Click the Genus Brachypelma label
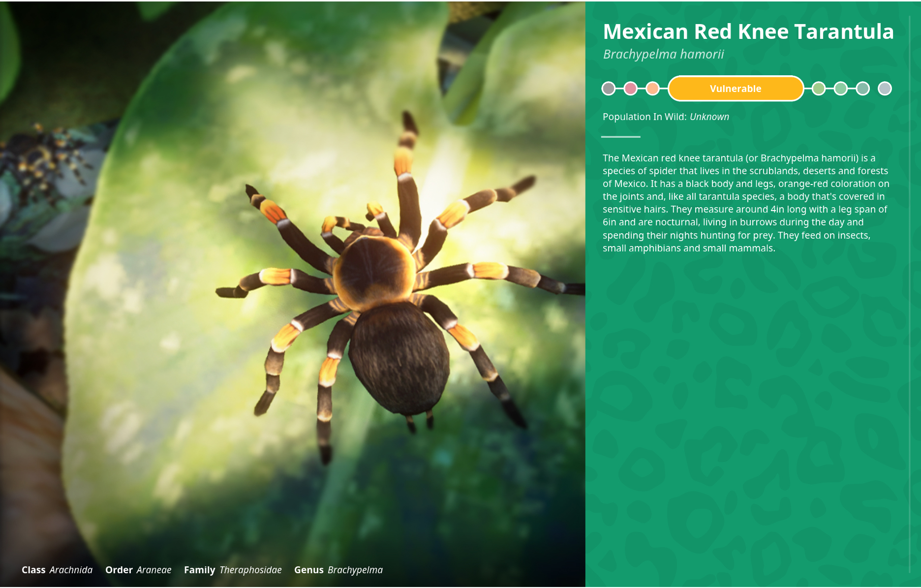921x588 pixels. pyautogui.click(x=338, y=570)
